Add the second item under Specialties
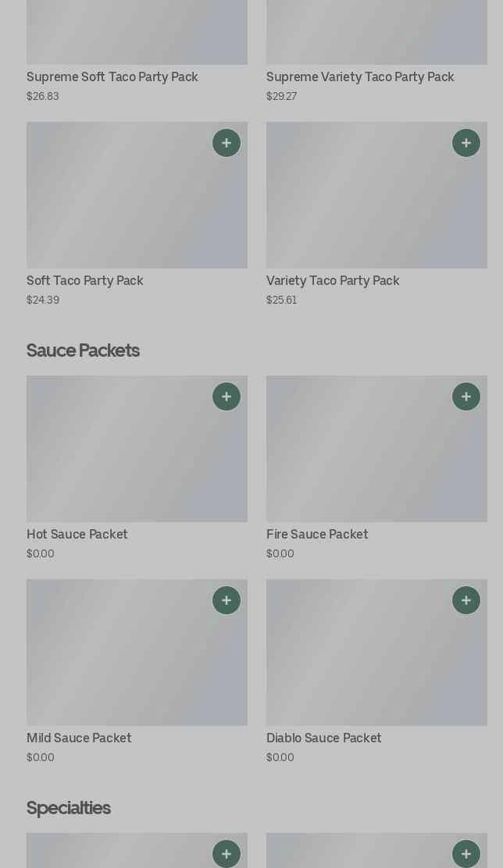Viewport: 503px width, 868px height. tap(466, 854)
